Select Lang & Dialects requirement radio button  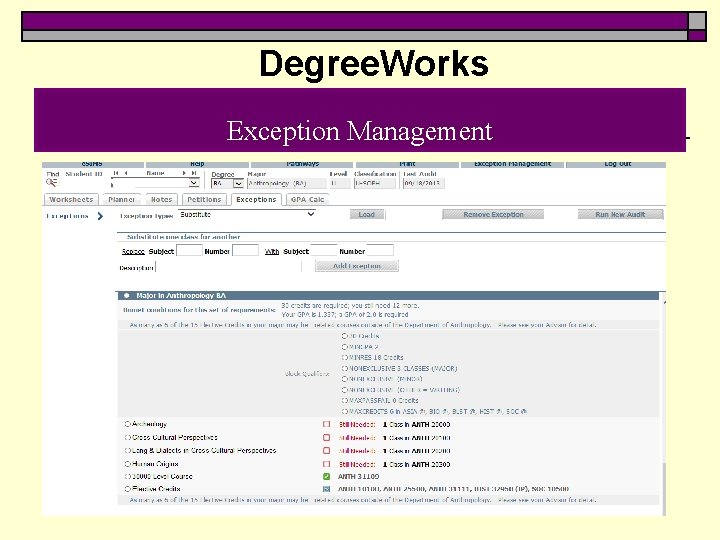click(x=128, y=450)
